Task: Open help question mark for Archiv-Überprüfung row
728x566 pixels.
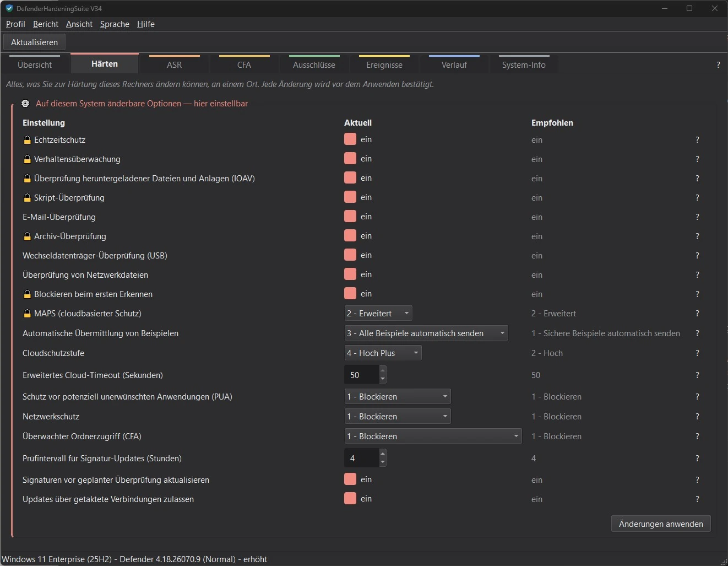Action: (697, 236)
